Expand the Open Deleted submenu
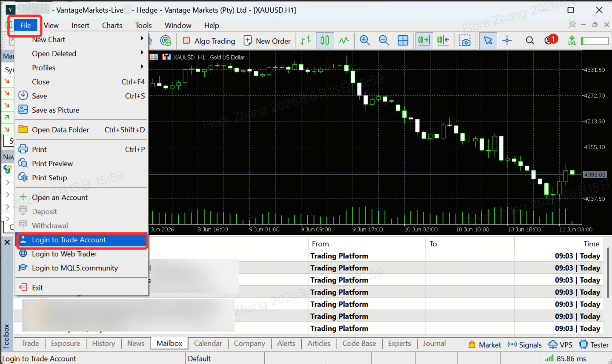This screenshot has height=364, width=612. (x=82, y=54)
